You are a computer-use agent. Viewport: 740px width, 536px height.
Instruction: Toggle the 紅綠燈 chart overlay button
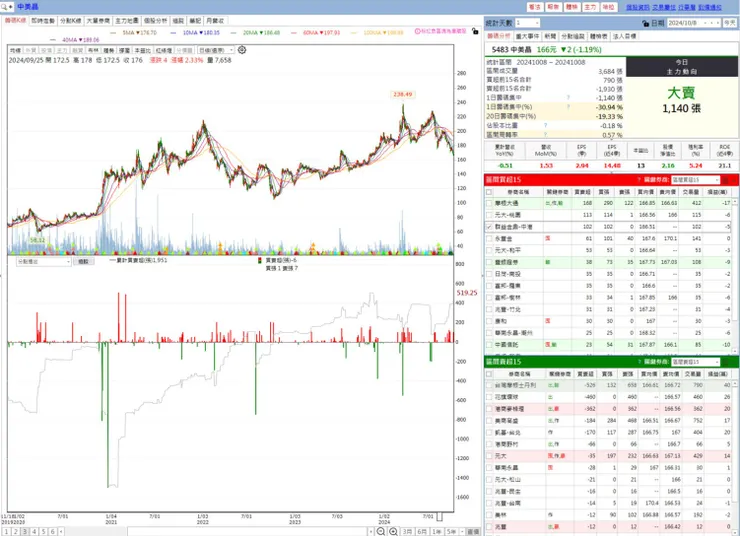[164, 50]
